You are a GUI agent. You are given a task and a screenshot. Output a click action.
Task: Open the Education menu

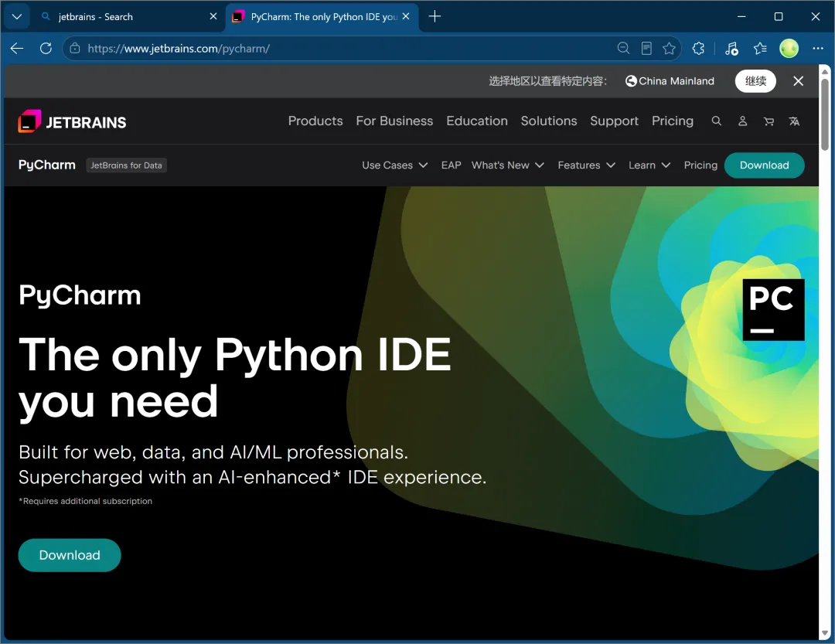(476, 121)
